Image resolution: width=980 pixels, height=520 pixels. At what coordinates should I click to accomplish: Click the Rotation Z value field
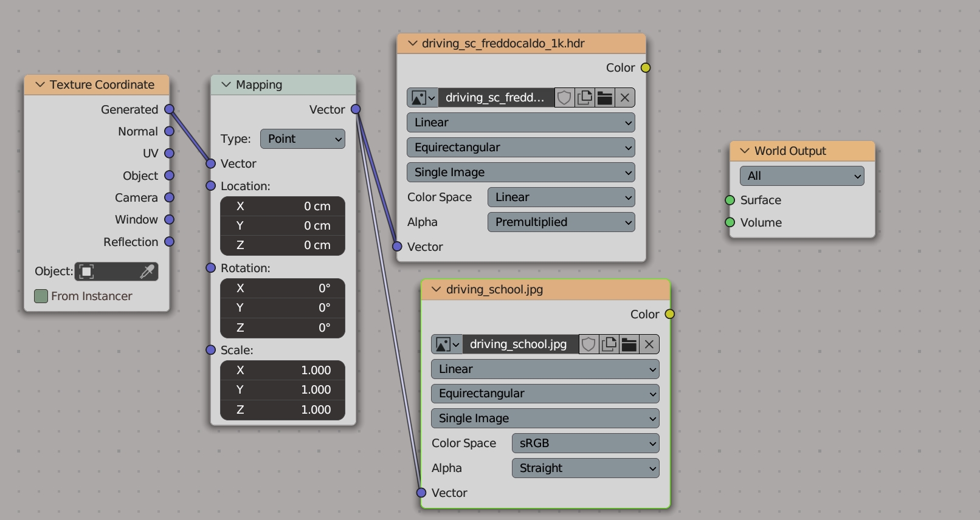pos(283,328)
